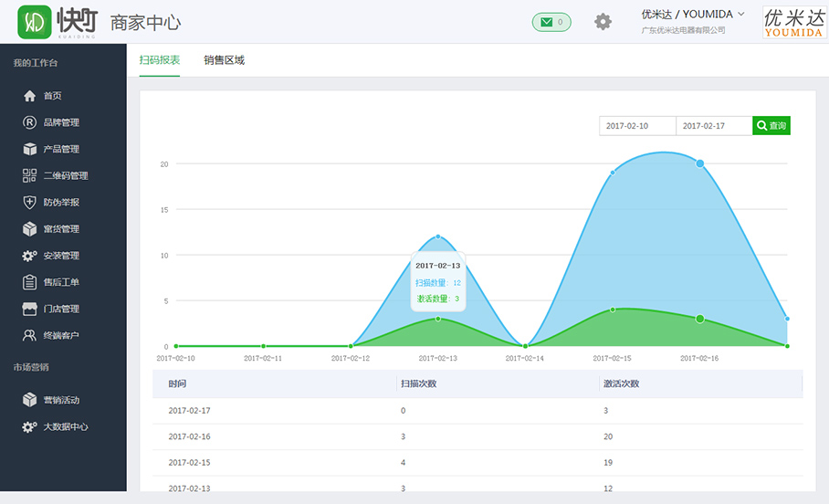Click the storefront icon for 门店管理
This screenshot has height=504, width=829.
click(29, 309)
